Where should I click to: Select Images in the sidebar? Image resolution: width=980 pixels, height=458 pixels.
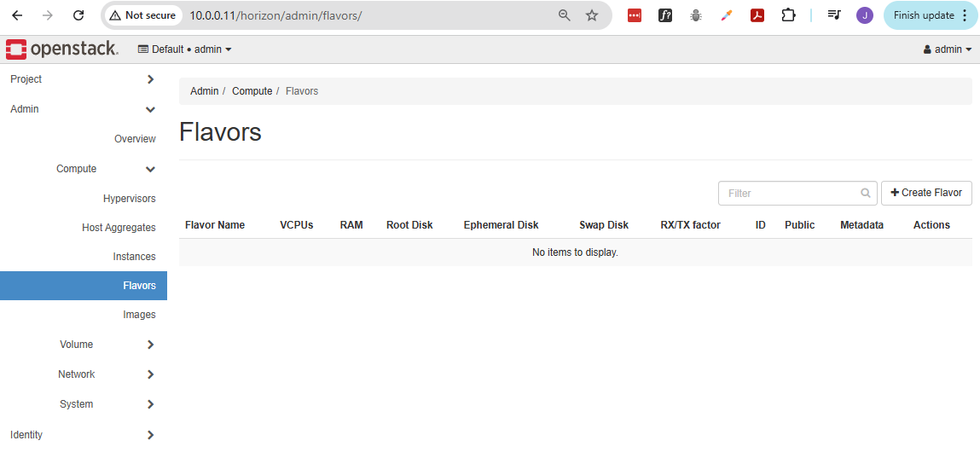tap(139, 315)
